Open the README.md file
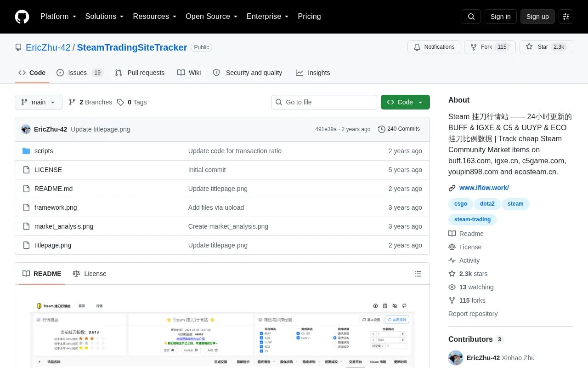 [x=53, y=189]
